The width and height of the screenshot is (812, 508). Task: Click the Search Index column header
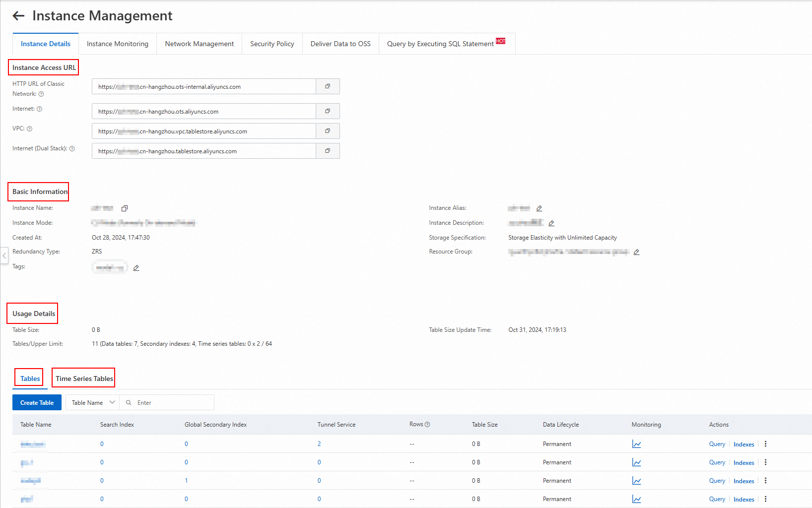[x=117, y=425]
